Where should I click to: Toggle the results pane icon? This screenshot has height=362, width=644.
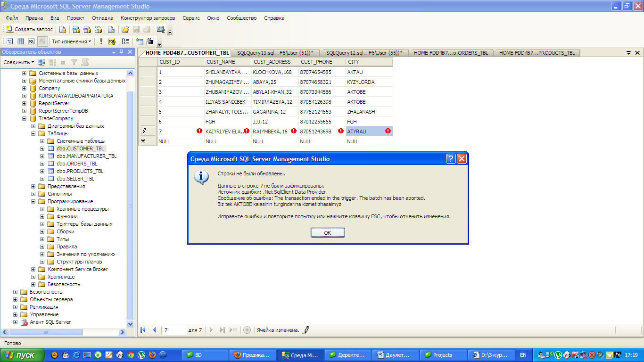click(42, 41)
